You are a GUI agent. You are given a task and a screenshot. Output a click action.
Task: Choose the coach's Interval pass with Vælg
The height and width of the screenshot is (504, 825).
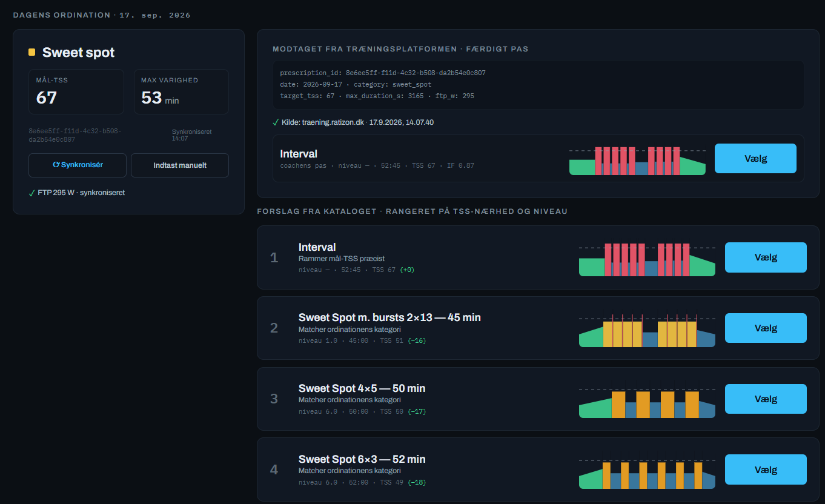coord(755,159)
